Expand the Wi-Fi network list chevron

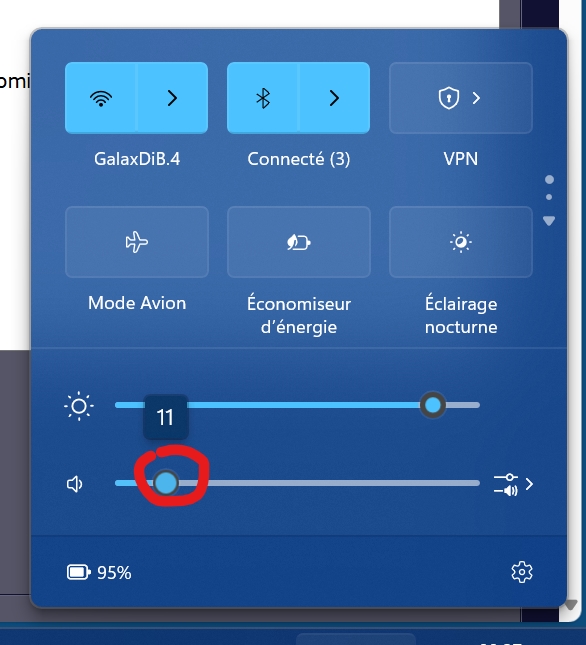pos(172,98)
